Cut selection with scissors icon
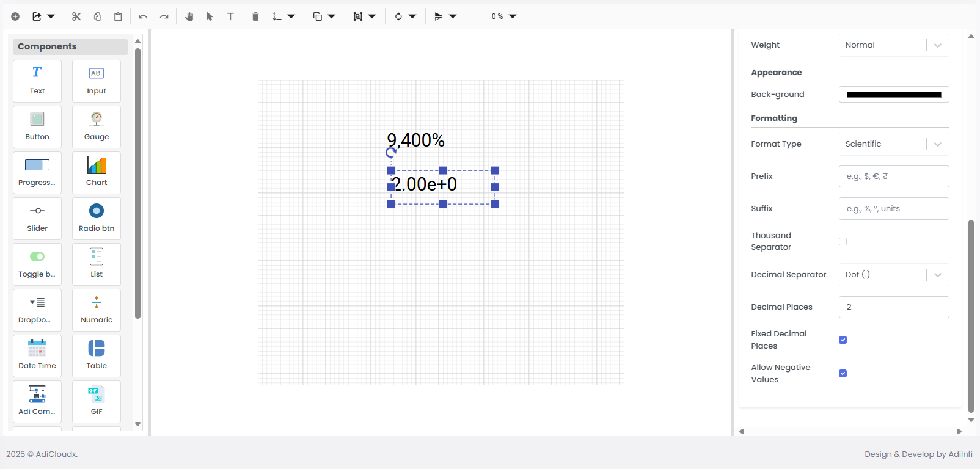The width and height of the screenshot is (980, 469). coord(76,16)
